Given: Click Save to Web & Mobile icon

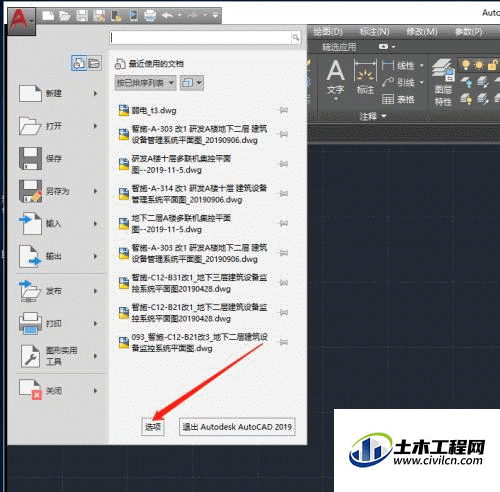Looking at the screenshot, I should 133,16.
